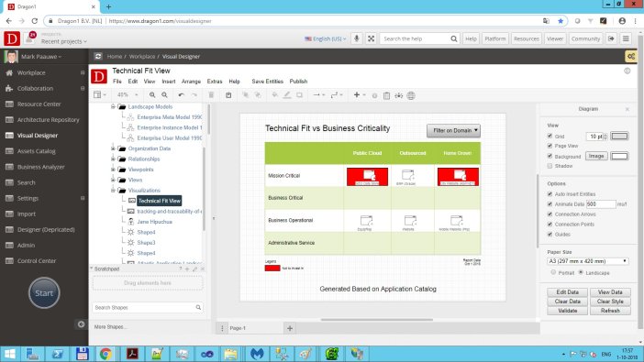Screen dimensions: 644x362
Task: Click the Validate button
Action: point(567,311)
